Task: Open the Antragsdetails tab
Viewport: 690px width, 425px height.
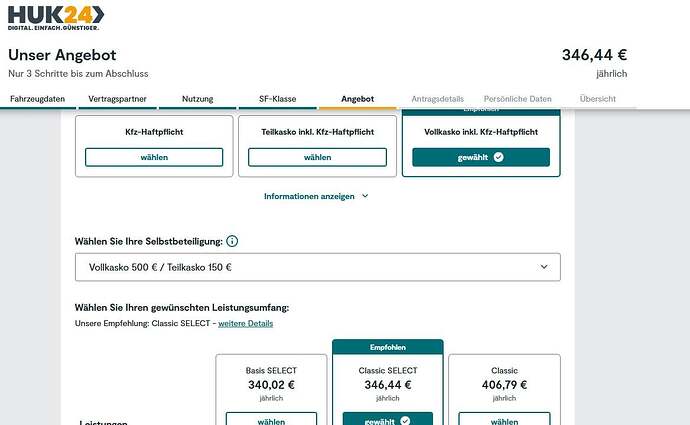Action: pos(437,99)
